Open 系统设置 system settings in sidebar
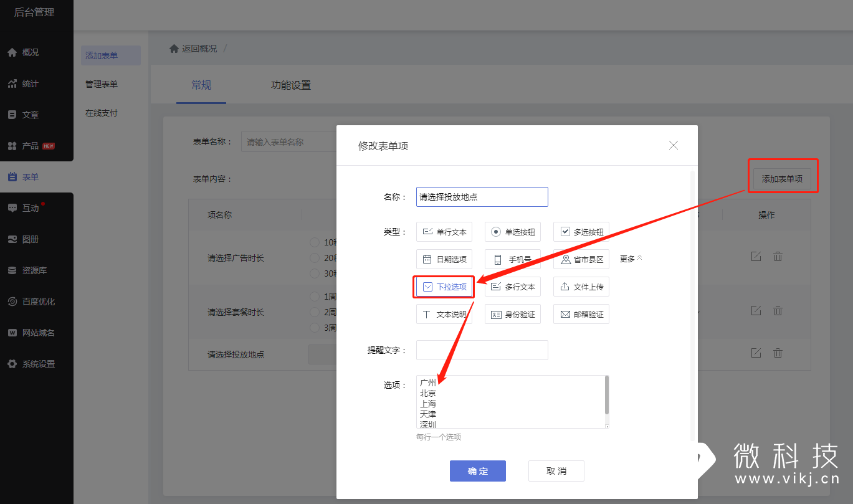The width and height of the screenshot is (853, 504). (x=37, y=364)
